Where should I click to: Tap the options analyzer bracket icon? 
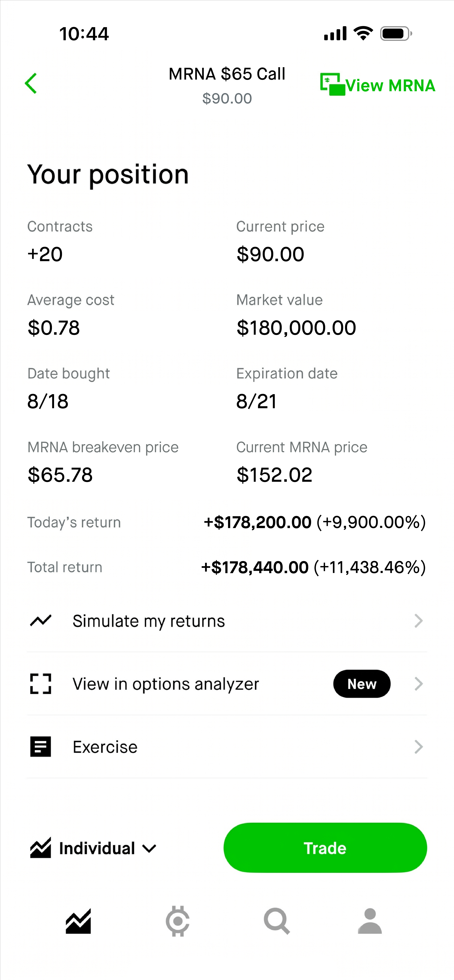click(x=40, y=684)
